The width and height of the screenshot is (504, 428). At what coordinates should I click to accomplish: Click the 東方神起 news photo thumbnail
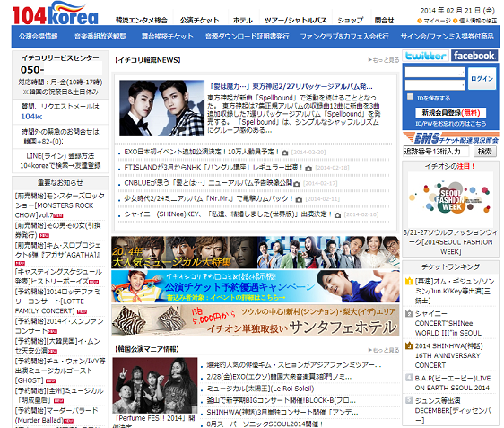click(161, 109)
